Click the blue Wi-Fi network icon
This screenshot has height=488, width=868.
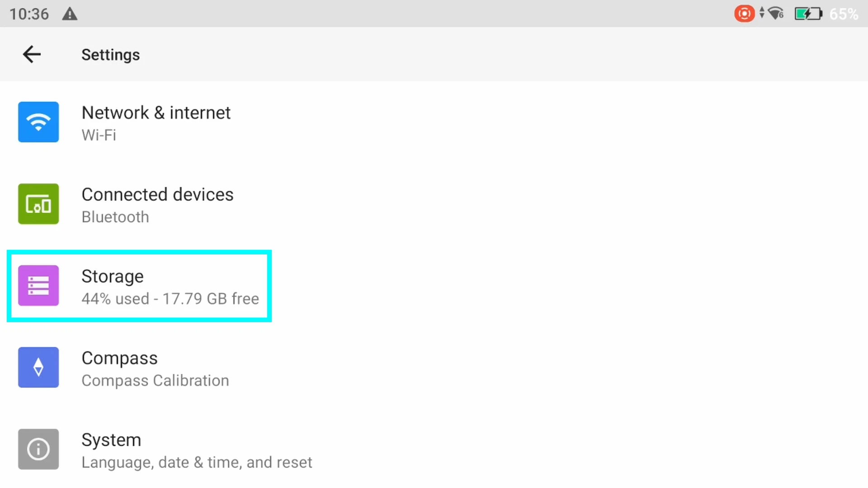coord(38,122)
